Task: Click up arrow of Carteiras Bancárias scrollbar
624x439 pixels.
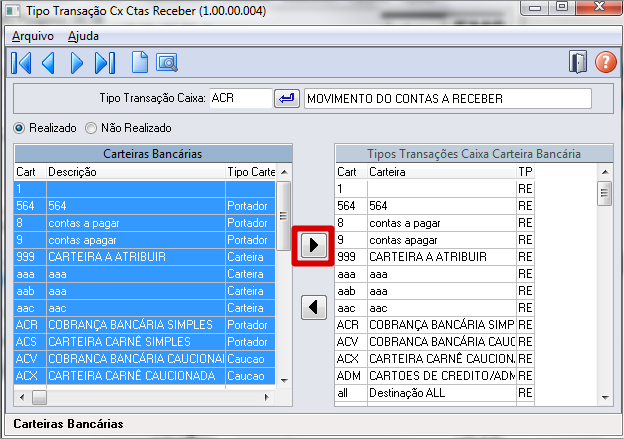Action: coord(284,172)
